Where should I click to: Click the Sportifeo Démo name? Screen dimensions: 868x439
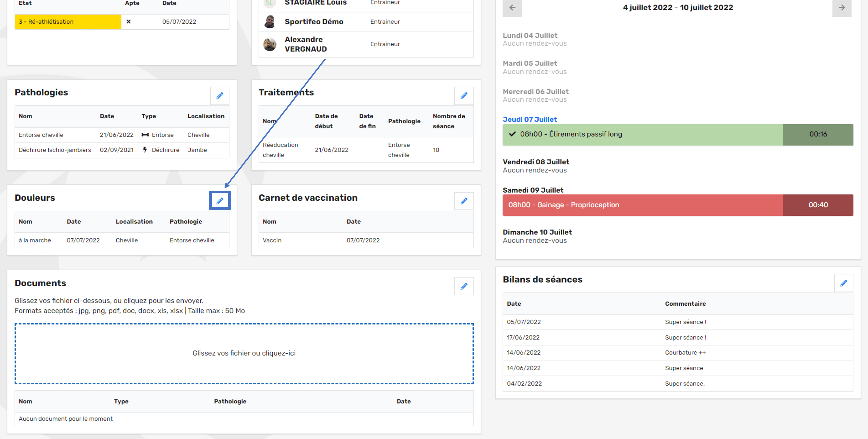click(314, 22)
